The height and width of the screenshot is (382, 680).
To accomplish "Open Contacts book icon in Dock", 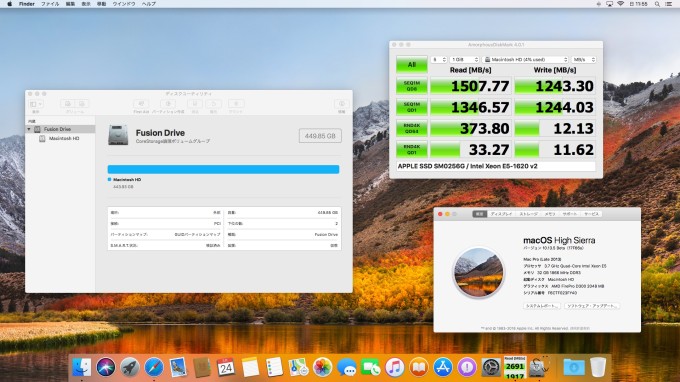I will 202,367.
